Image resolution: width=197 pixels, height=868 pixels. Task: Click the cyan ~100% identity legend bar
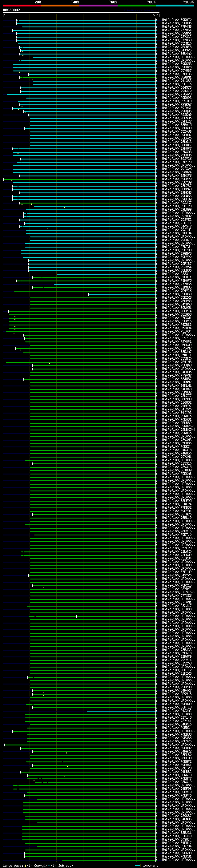pyautogui.click(x=175, y=6)
